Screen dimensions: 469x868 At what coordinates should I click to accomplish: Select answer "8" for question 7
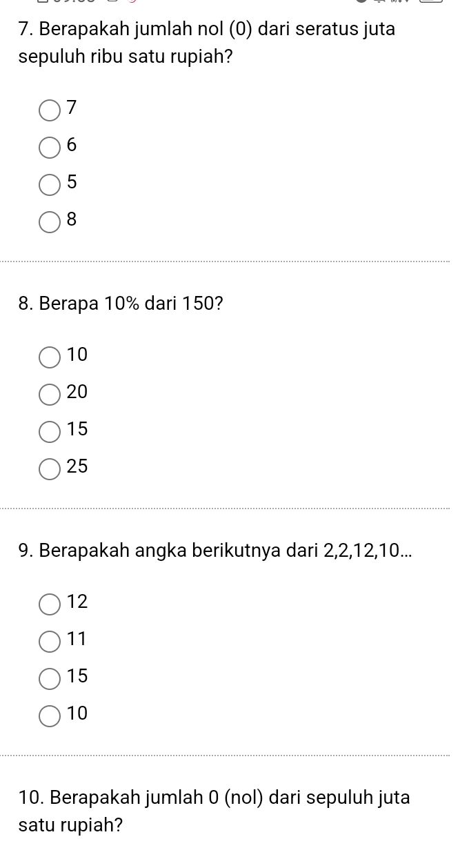[x=49, y=222]
